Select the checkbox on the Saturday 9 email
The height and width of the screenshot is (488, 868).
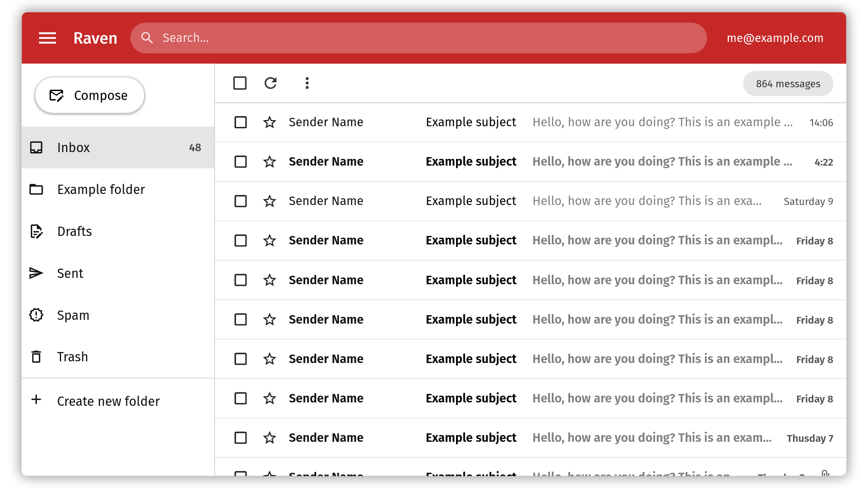tap(240, 201)
